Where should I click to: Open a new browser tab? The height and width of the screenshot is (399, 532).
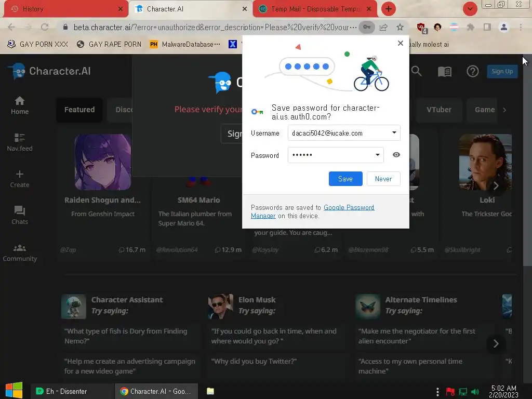(389, 9)
